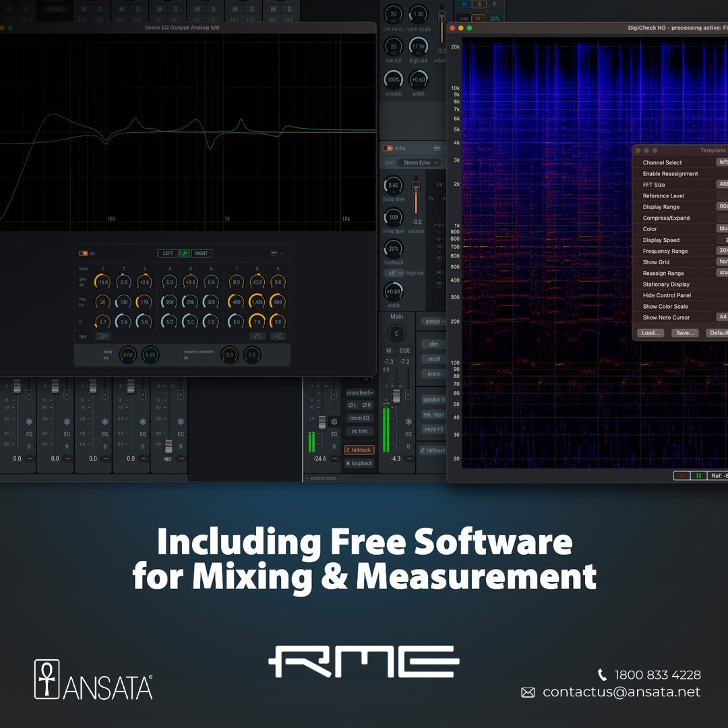Click the reverb room scale knob 1.00
Viewport: 728px width, 728px height.
[x=419, y=14]
